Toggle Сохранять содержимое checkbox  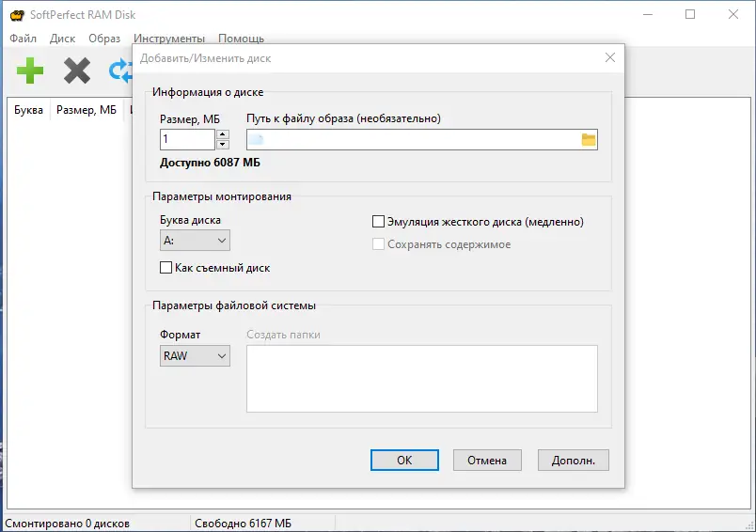(379, 244)
